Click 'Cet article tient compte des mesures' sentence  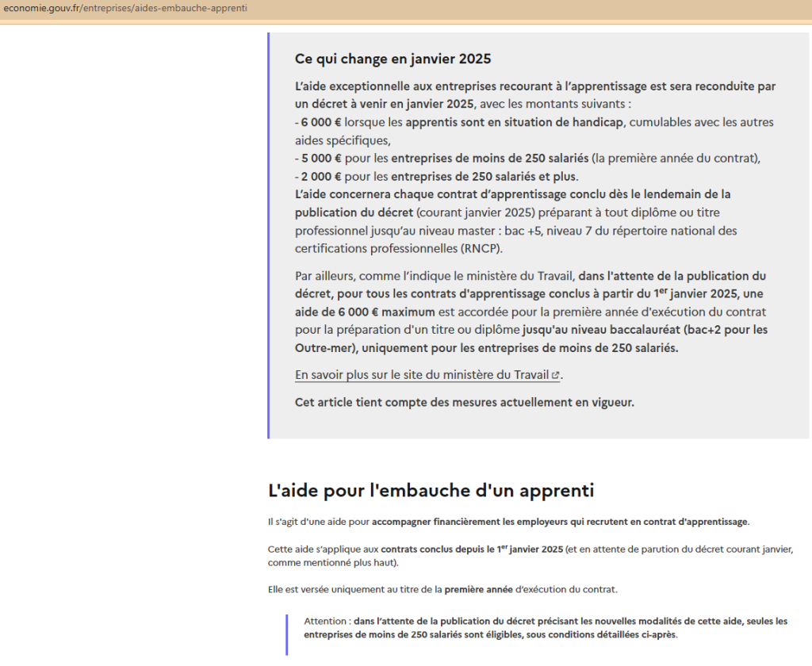point(464,402)
